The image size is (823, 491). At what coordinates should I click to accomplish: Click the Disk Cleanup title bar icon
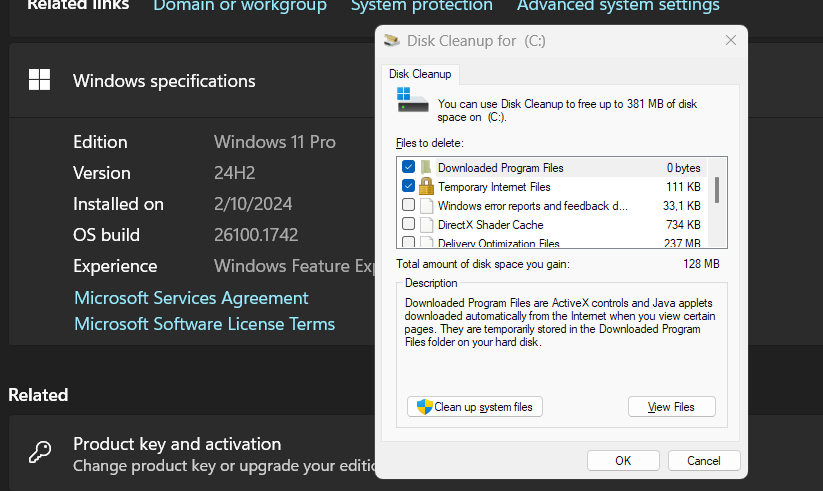click(392, 40)
